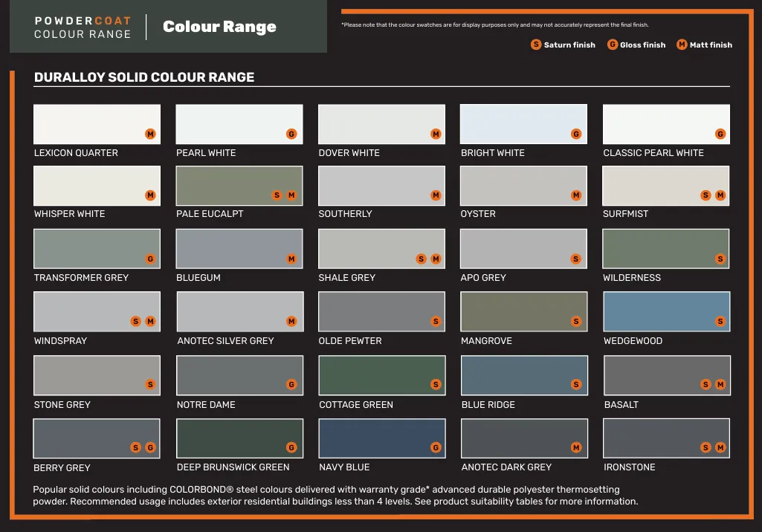
Task: Click the Saturn badge on Cottage Green
Action: click(x=436, y=384)
